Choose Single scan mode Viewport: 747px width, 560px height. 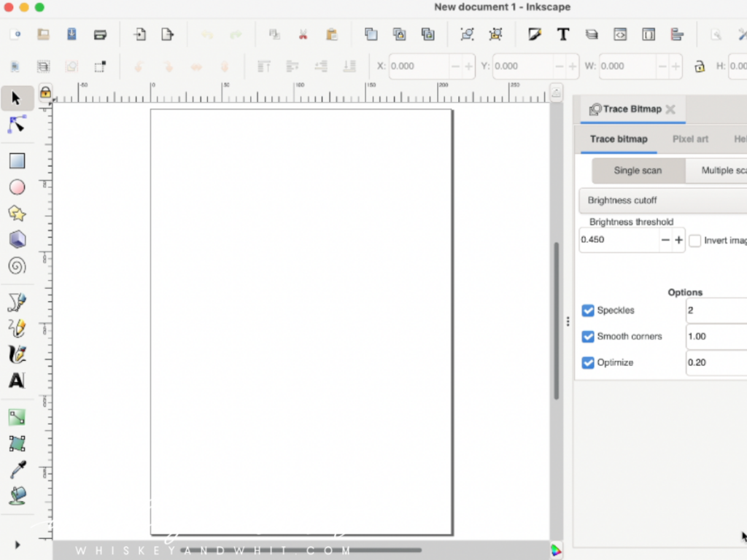click(x=638, y=171)
